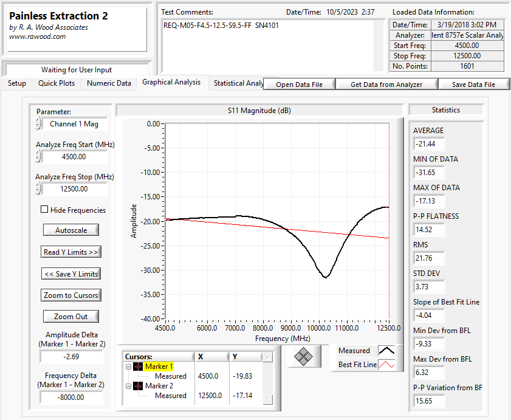
Task: Click the Frequency Delta value -8000.00
Action: pos(71,397)
